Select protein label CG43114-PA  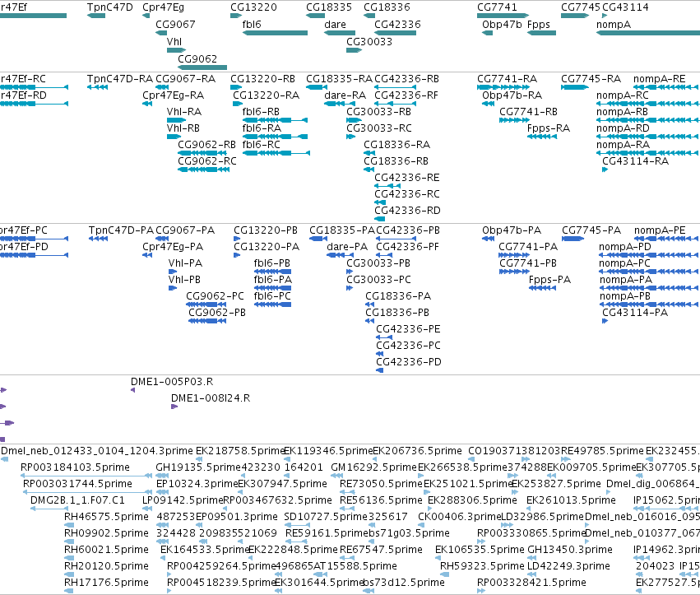coord(635,313)
